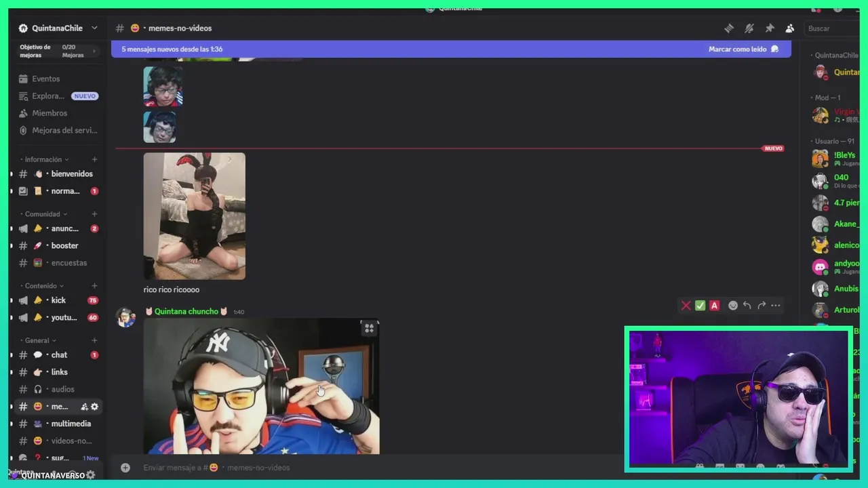Open the 4.7 member entry
Image resolution: width=868 pixels, height=488 pixels.
(x=835, y=203)
